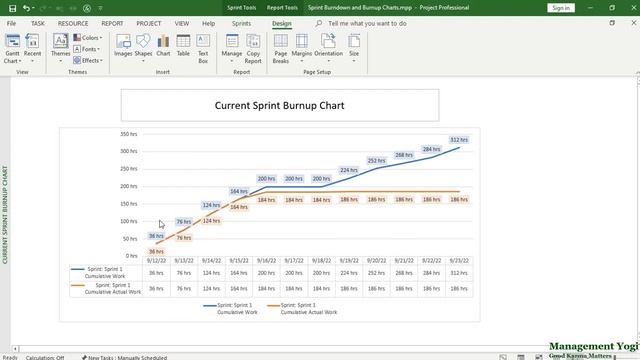Click the 9/23/22 axis date label
The height and width of the screenshot is (360, 640).
459,260
